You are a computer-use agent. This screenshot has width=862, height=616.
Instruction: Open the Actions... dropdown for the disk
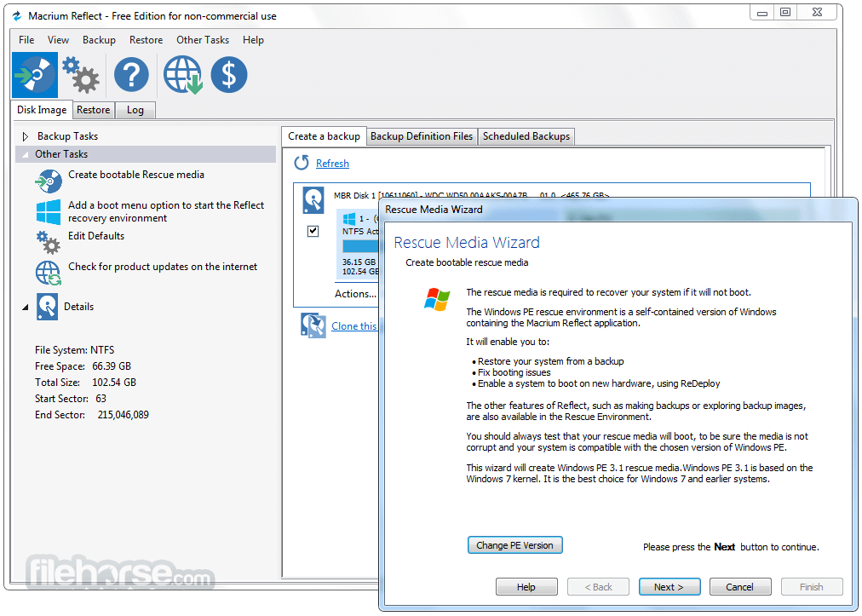point(356,294)
